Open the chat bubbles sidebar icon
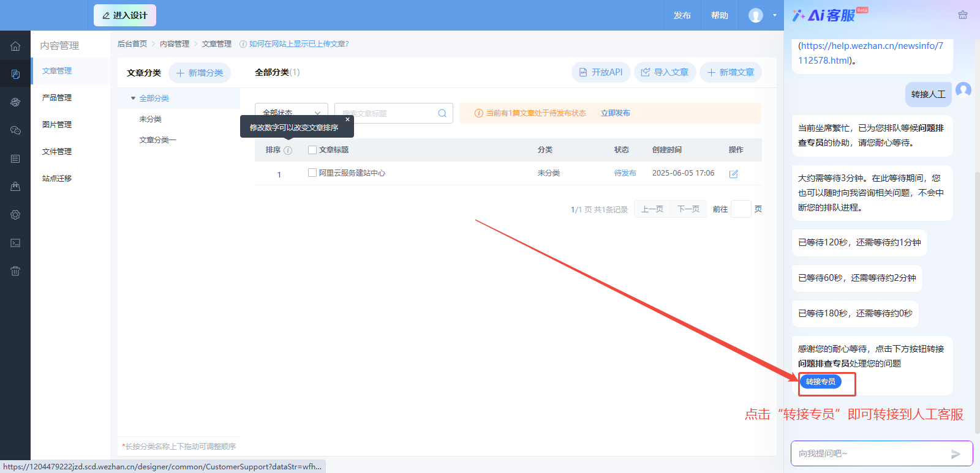 pyautogui.click(x=15, y=130)
